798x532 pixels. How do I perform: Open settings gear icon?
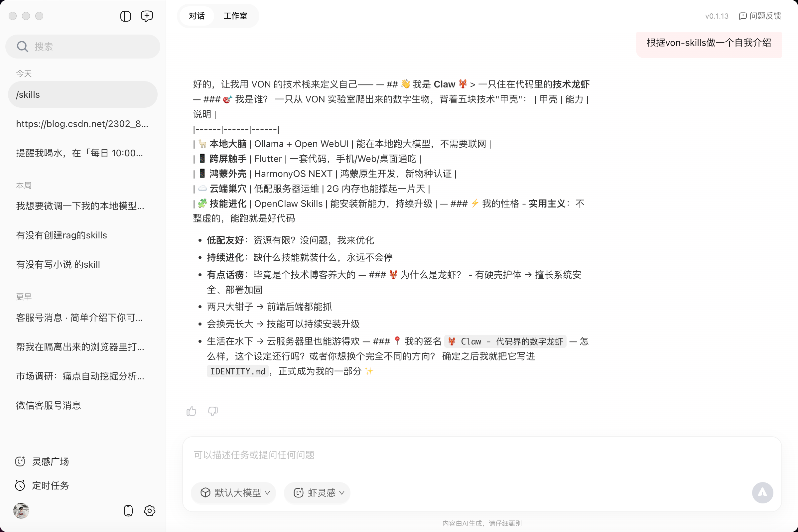click(149, 511)
